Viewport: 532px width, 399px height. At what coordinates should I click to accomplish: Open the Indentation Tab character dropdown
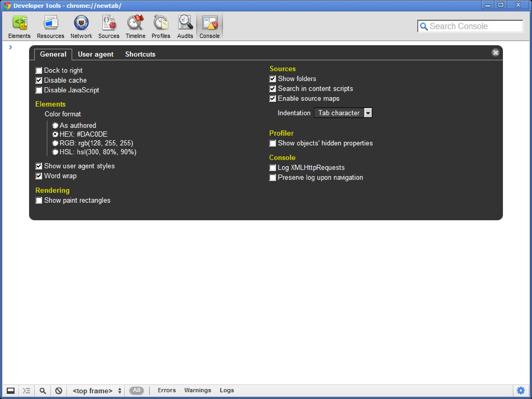343,113
